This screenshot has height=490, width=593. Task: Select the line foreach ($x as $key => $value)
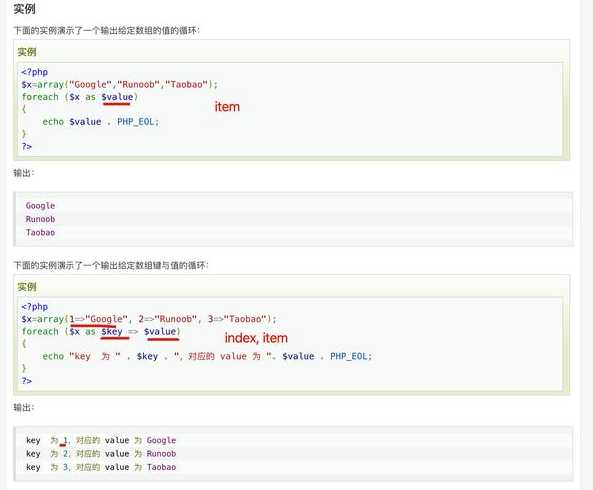(101, 332)
